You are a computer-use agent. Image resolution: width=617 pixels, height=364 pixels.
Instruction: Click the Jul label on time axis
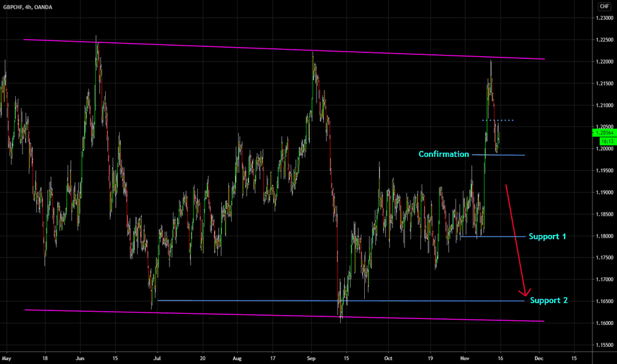157,359
